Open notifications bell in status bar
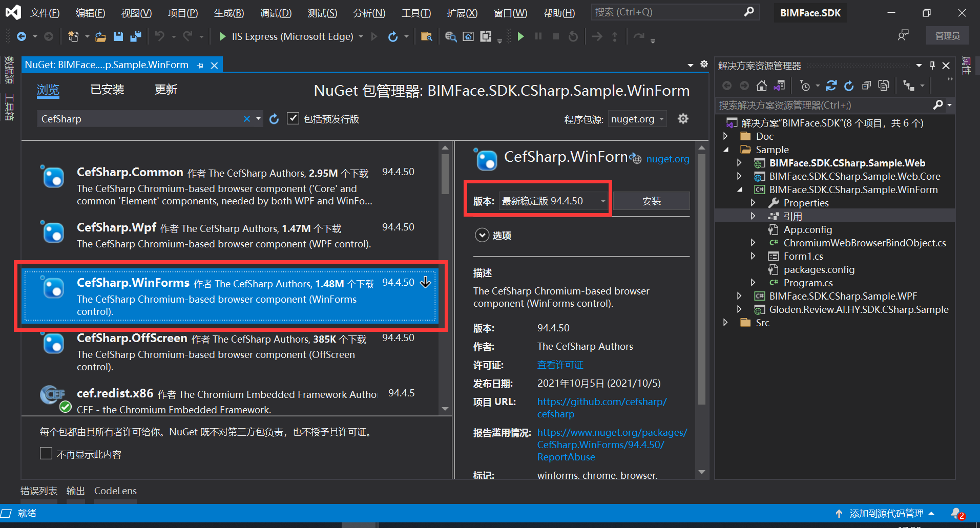Viewport: 980px width, 528px height. click(957, 514)
